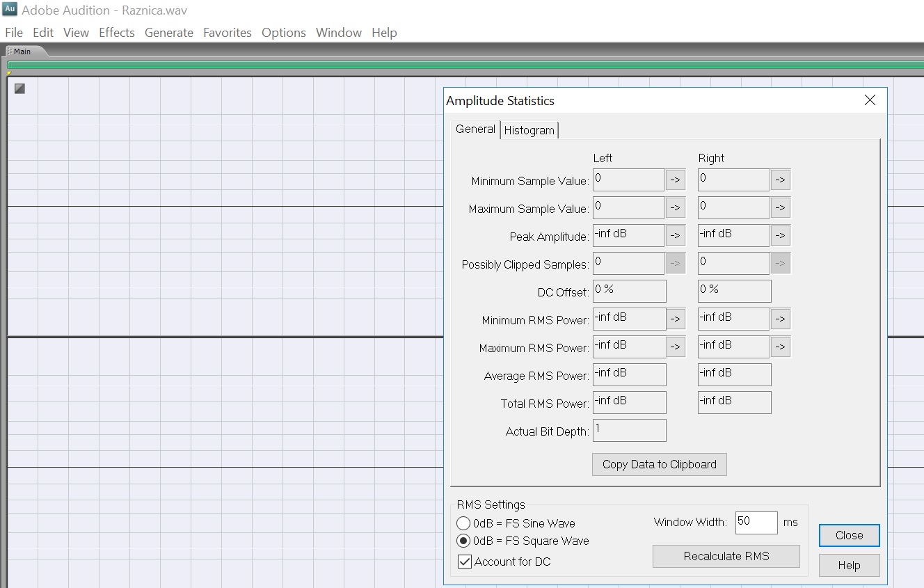Image resolution: width=924 pixels, height=588 pixels.
Task: Click the Adobe Audition app icon
Action: 10,10
